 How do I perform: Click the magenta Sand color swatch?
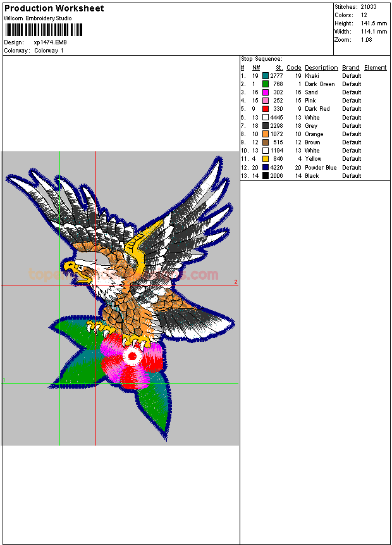coord(266,92)
